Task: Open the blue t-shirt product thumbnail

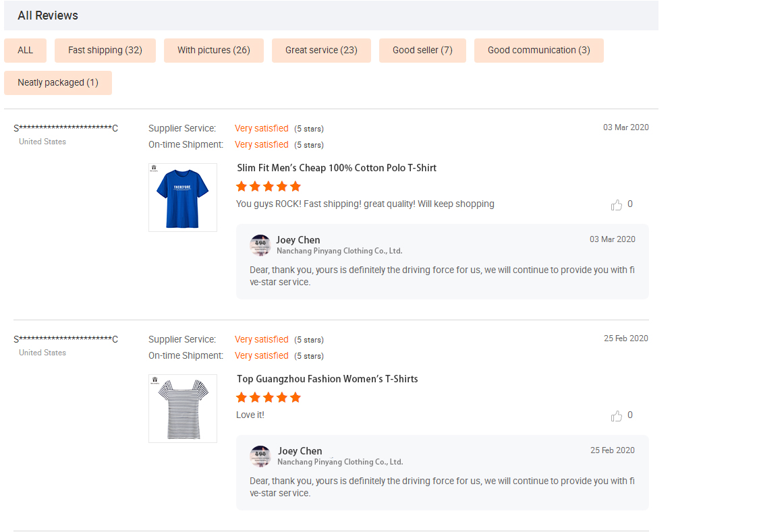Action: point(183,198)
